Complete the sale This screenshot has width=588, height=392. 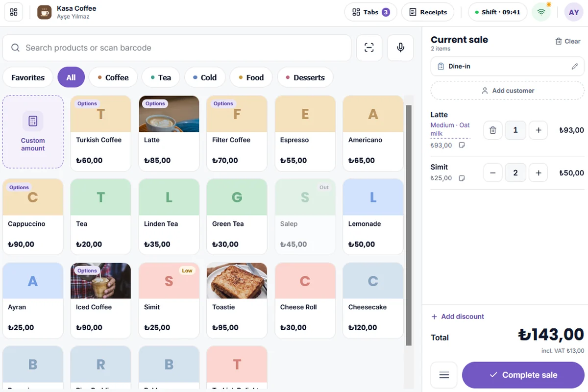click(x=523, y=375)
